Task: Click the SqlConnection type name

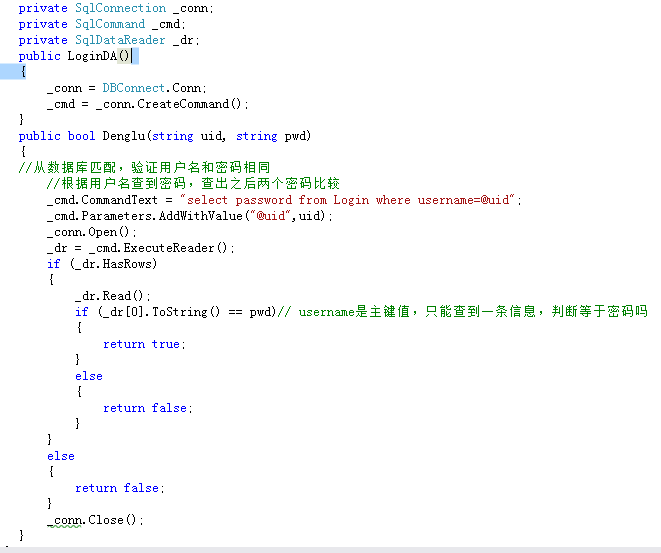Action: [121, 8]
